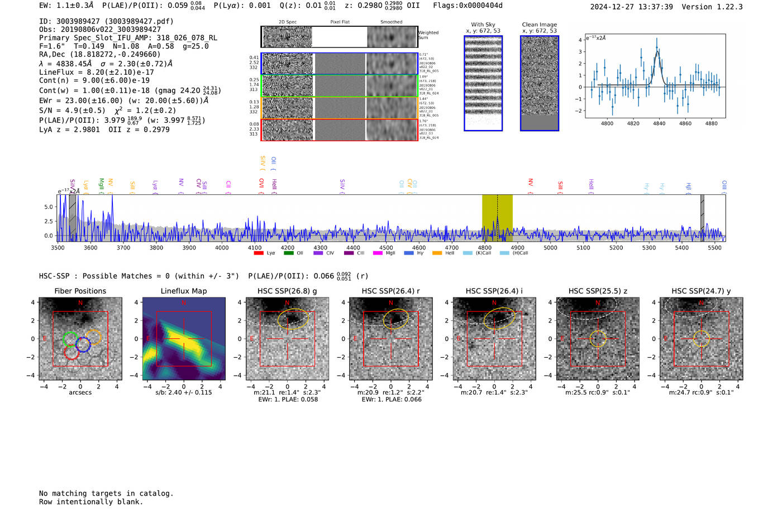Click the gray hatched band near 5460
This screenshot has height=532, width=782.
pyautogui.click(x=702, y=218)
